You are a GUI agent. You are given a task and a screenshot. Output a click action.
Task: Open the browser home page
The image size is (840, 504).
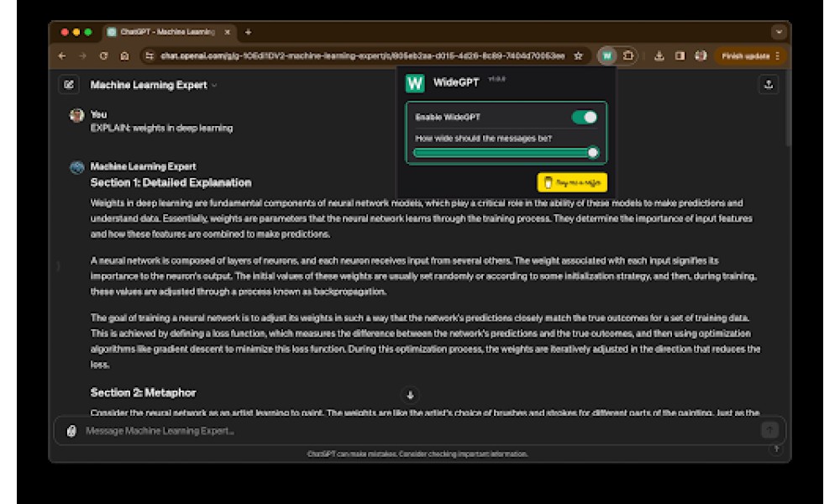tap(124, 55)
